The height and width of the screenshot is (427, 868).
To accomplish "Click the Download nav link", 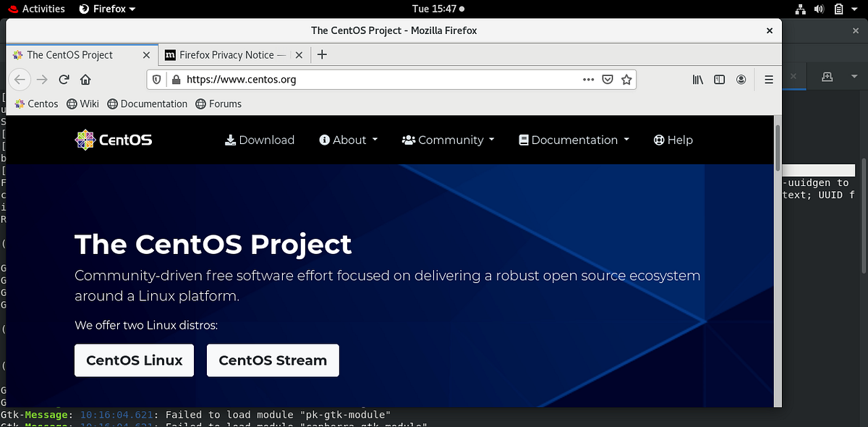I will [260, 140].
